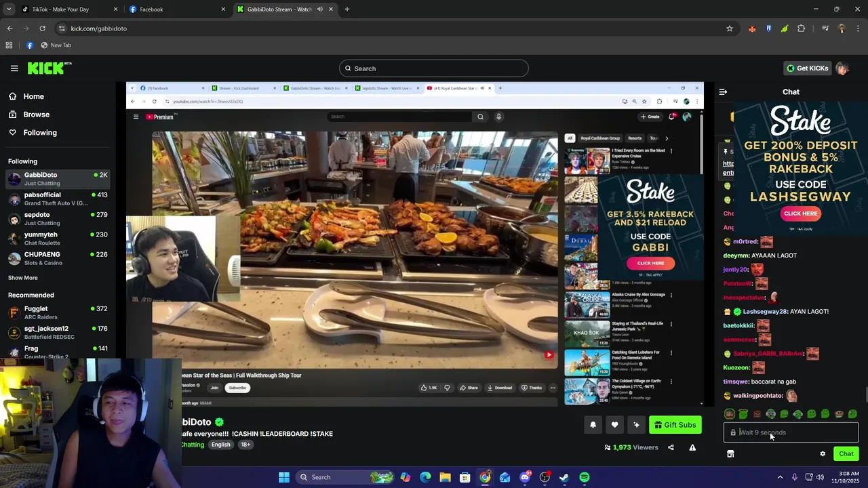The width and height of the screenshot is (868, 488).
Task: Open yummyteh channel in Following
Action: pyautogui.click(x=58, y=239)
